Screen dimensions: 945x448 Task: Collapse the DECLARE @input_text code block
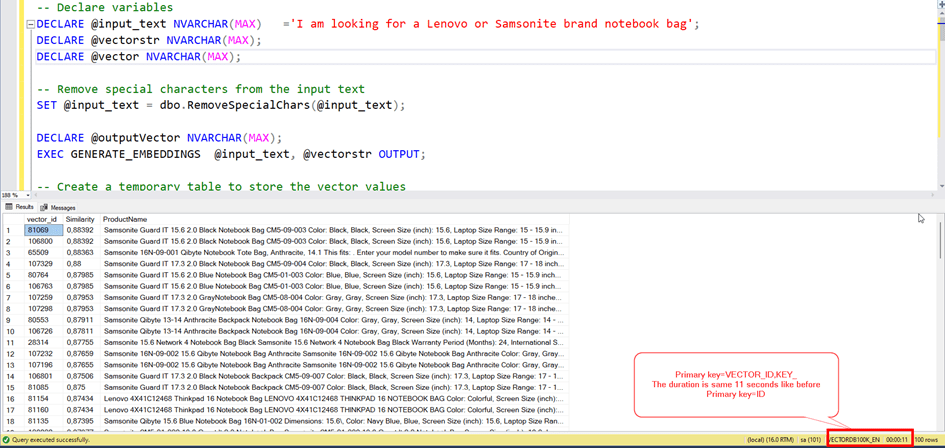(30, 24)
